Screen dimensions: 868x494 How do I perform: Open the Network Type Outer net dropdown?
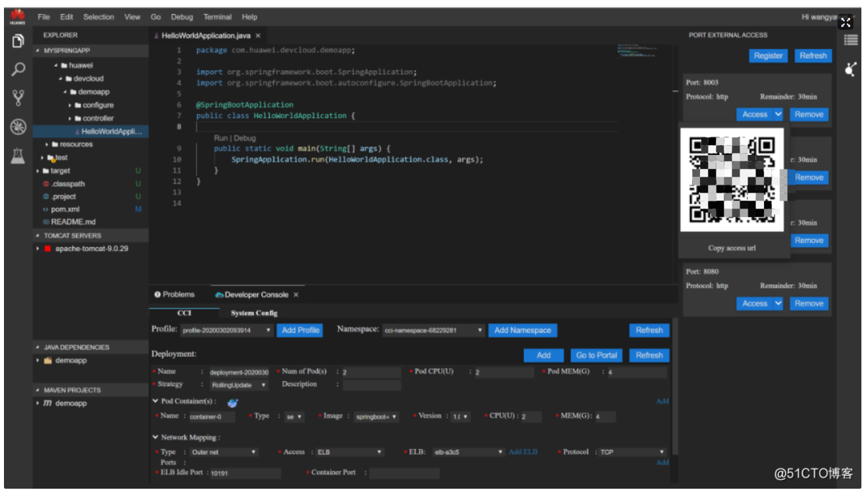point(224,452)
